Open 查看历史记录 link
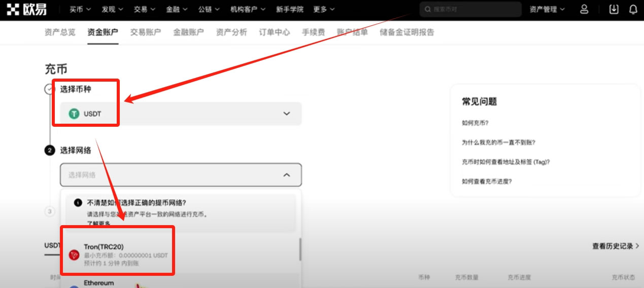 pos(616,246)
